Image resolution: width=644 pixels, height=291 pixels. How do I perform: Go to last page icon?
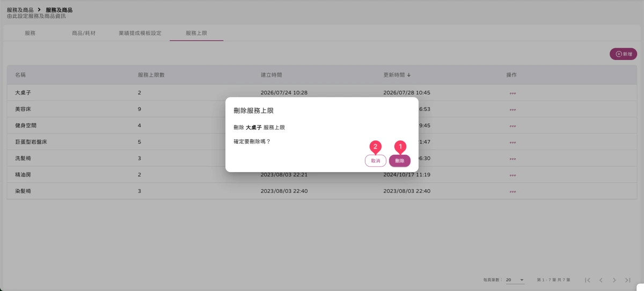coord(628,280)
